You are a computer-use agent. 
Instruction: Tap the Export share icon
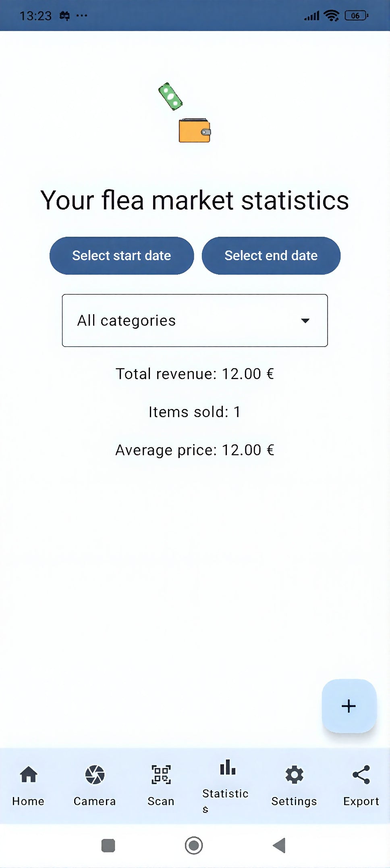point(361,774)
